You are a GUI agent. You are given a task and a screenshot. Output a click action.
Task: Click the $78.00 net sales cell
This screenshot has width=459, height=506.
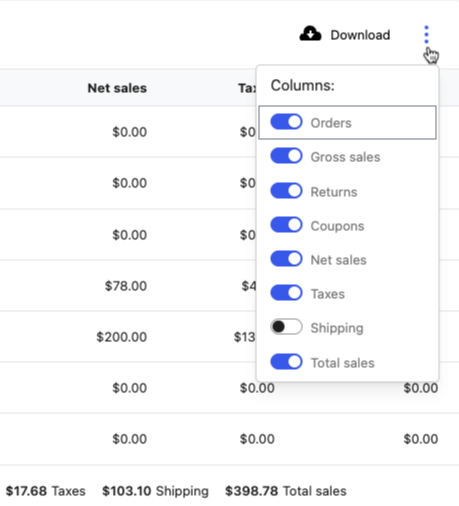tap(126, 286)
